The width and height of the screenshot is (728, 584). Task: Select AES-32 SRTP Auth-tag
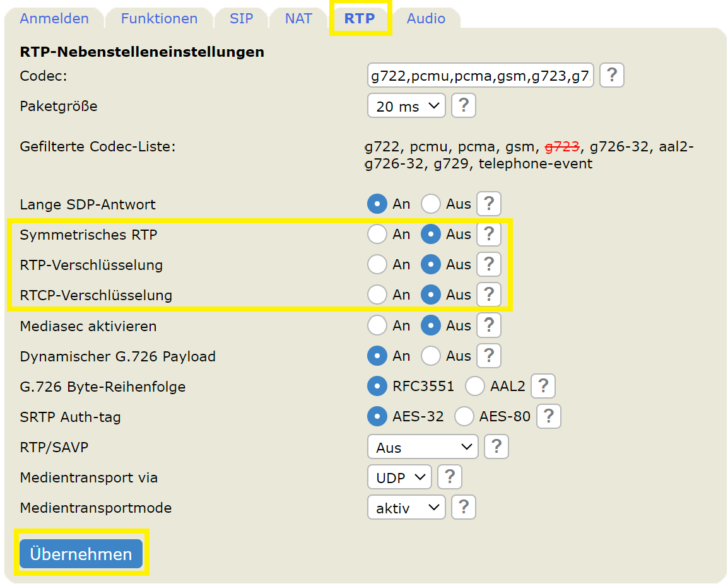[377, 416]
